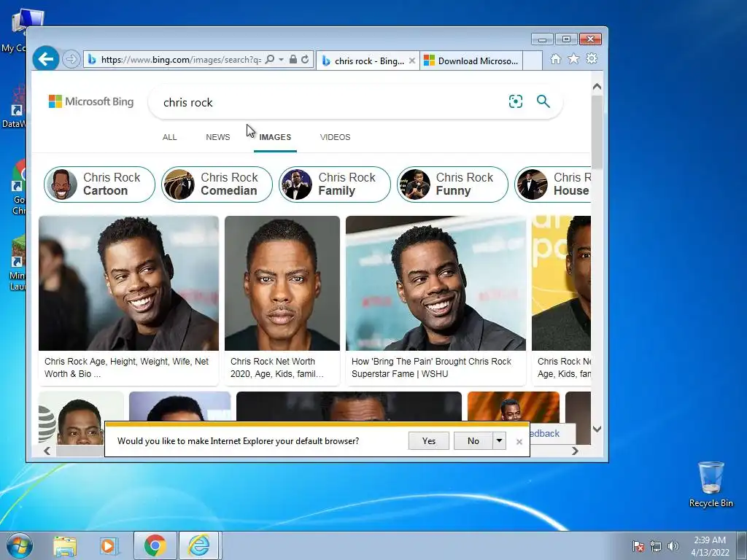Open the address bar autocomplete dropdown arrow
Viewport: 747px width, 560px height.
[x=281, y=60]
